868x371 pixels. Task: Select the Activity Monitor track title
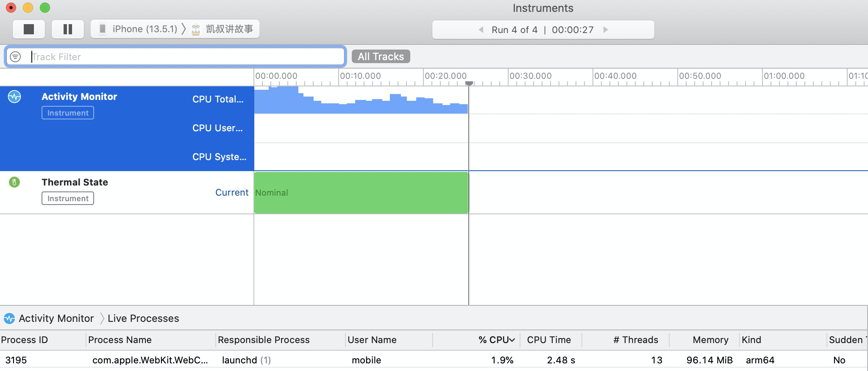79,97
